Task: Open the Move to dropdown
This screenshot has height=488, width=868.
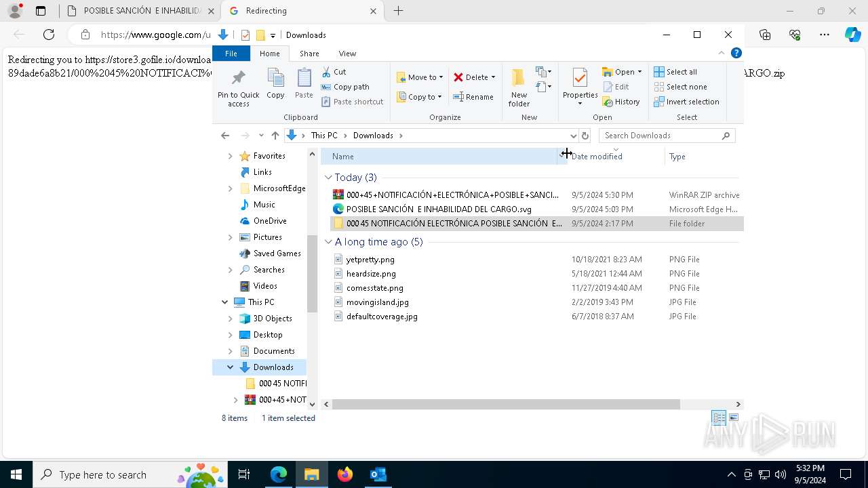Action: (x=420, y=77)
